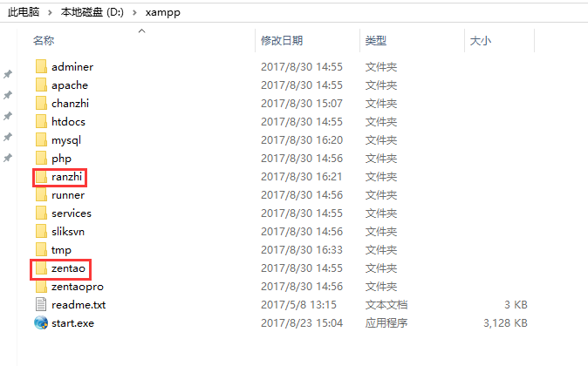Sort by 修改日期 column header
The height and width of the screenshot is (366, 588).
click(282, 40)
